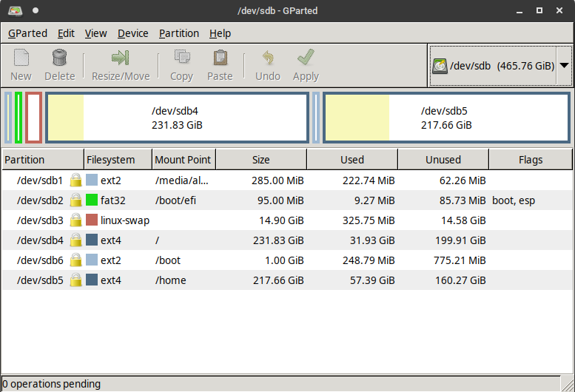Click "0 operations pending" status text
This screenshot has height=392, width=575.
(x=51, y=384)
